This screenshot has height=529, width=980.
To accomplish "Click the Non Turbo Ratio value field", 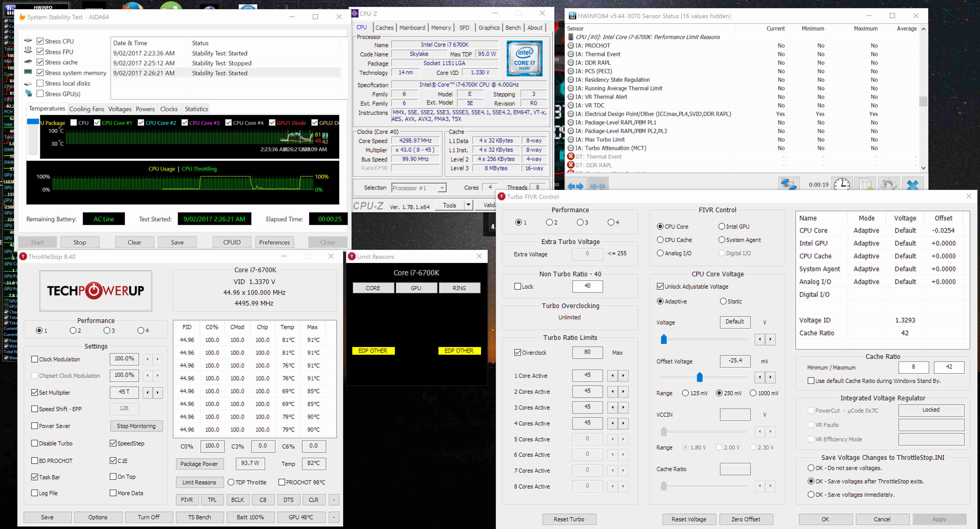I will pos(587,286).
